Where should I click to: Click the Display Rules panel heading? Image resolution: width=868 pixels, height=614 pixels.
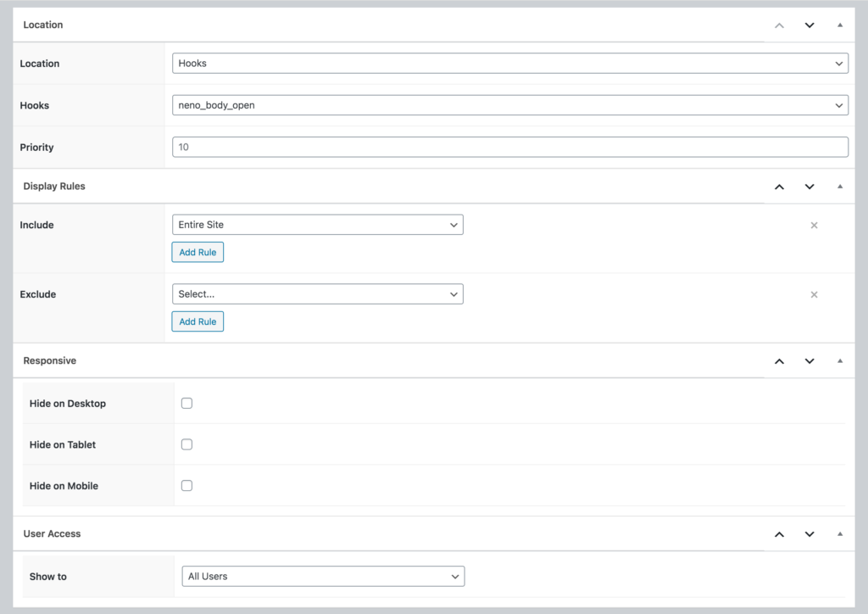point(54,187)
